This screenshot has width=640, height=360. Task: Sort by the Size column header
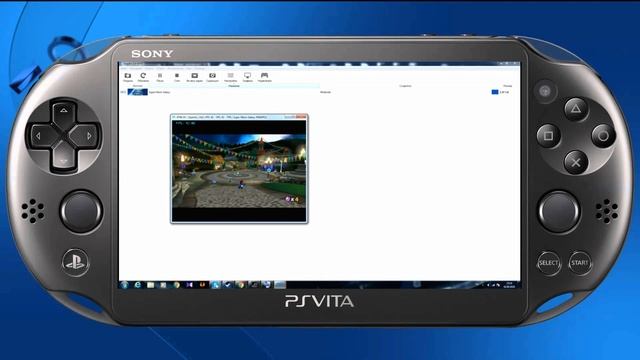[x=507, y=86]
